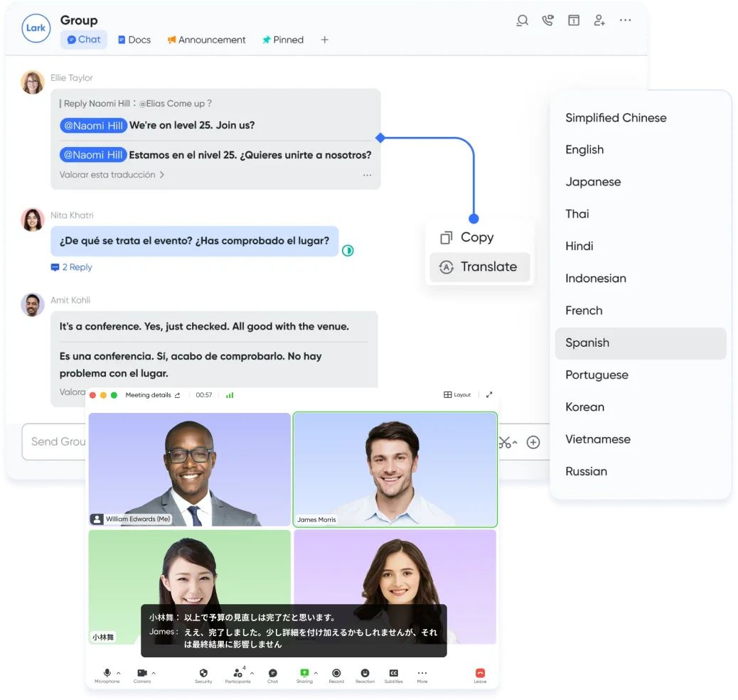Choose Japanese from the language list

[x=593, y=182]
